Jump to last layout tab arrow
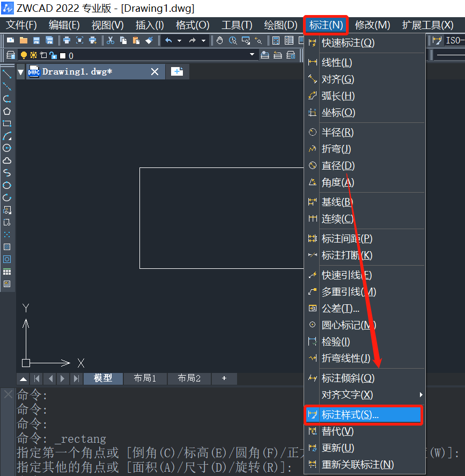The image size is (465, 476). tap(76, 378)
